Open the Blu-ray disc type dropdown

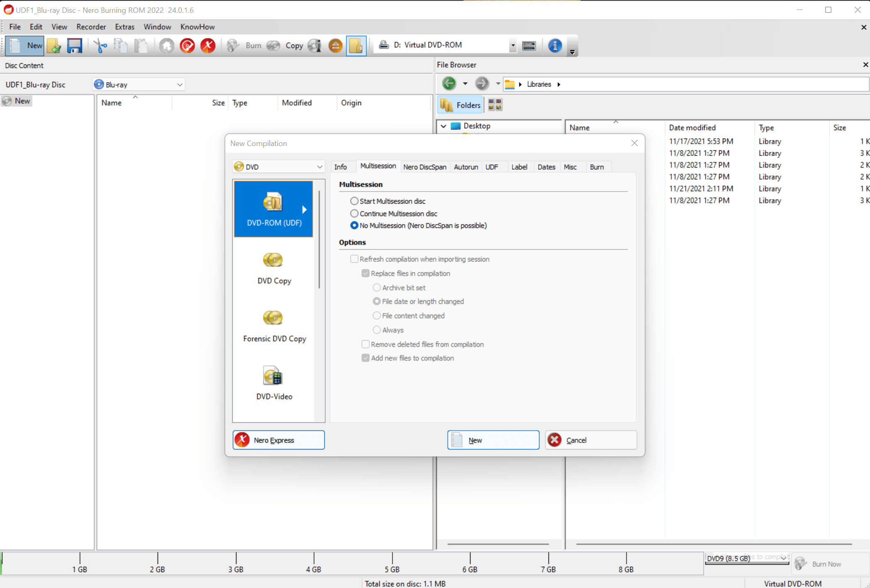click(x=139, y=85)
